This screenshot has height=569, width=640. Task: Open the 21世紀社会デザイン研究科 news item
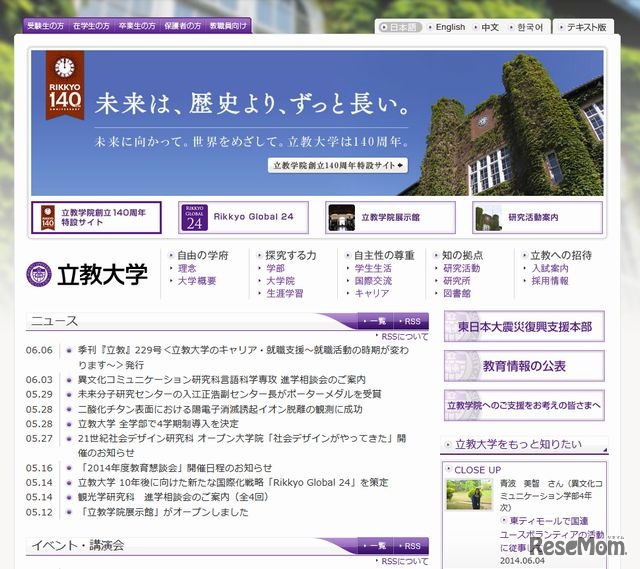click(242, 445)
